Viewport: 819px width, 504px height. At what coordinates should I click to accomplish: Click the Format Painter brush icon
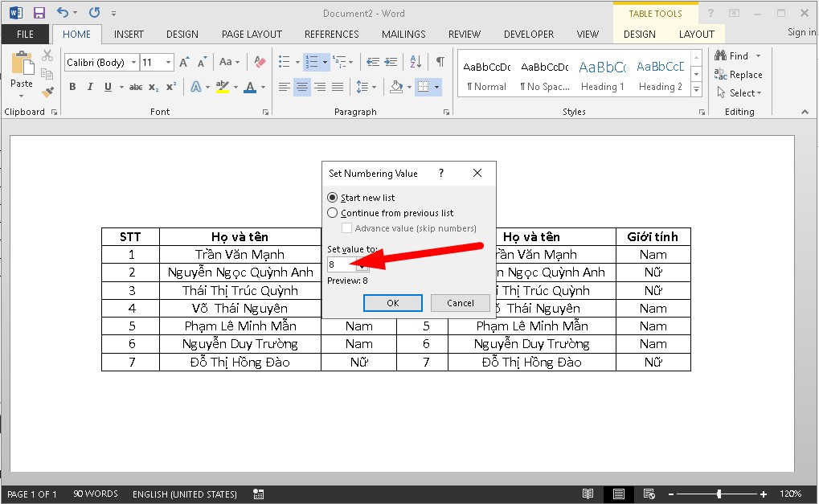pyautogui.click(x=47, y=92)
